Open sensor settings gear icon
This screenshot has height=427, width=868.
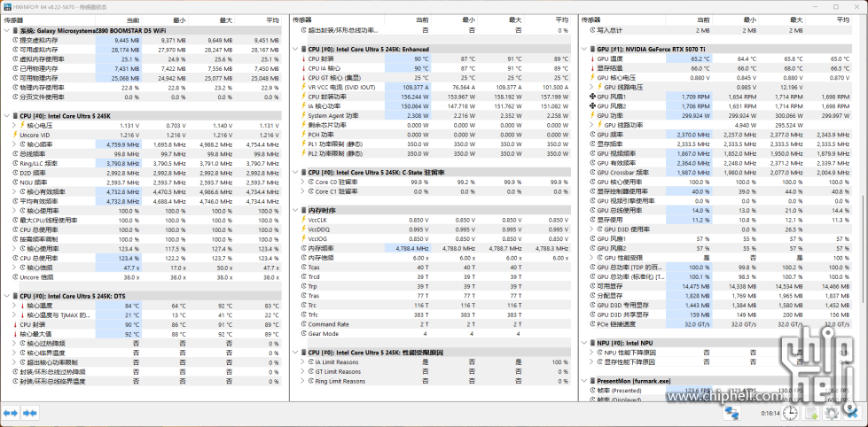[831, 413]
